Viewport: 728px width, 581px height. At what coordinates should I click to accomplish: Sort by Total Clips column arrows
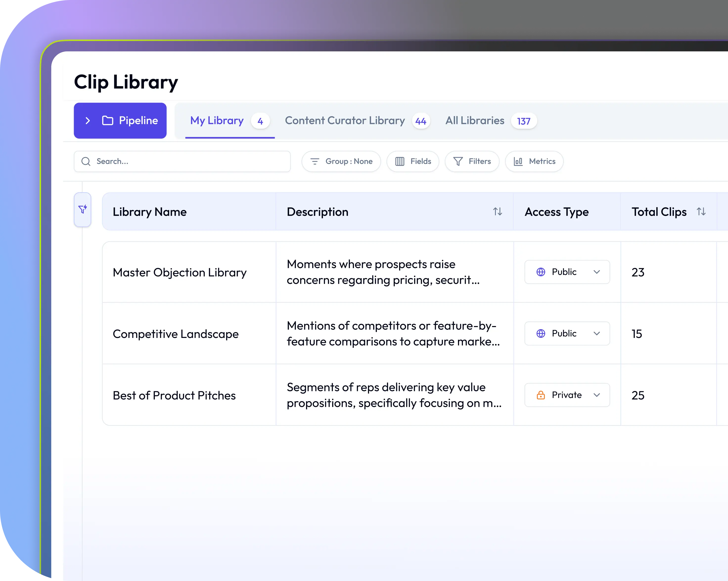coord(701,211)
